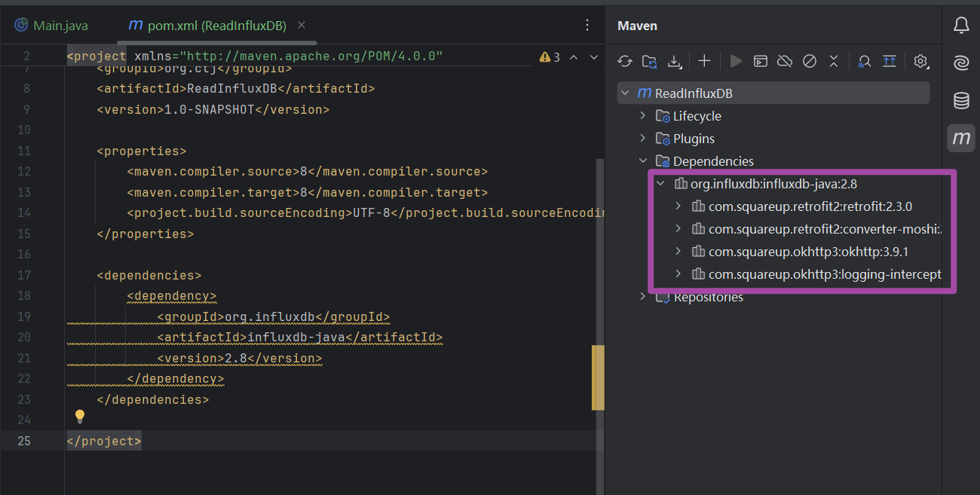Screen dimensions: 980x495
Task: Open Notifications bell in right sidebar
Action: pos(961,26)
